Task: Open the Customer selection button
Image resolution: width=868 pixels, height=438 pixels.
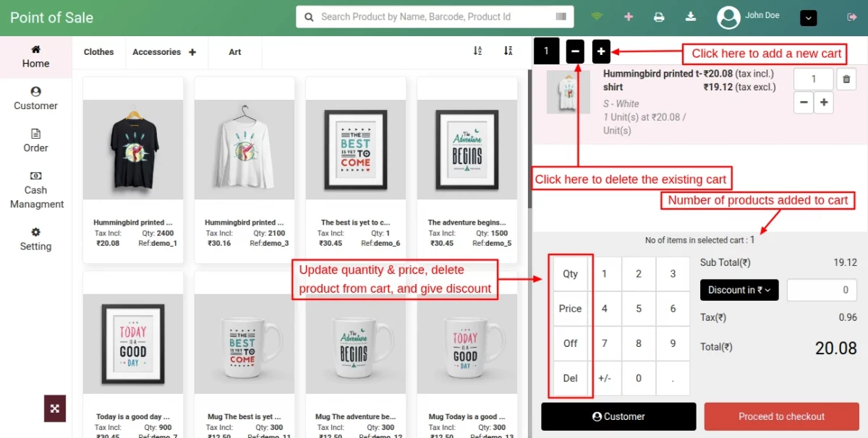Action: (x=618, y=416)
